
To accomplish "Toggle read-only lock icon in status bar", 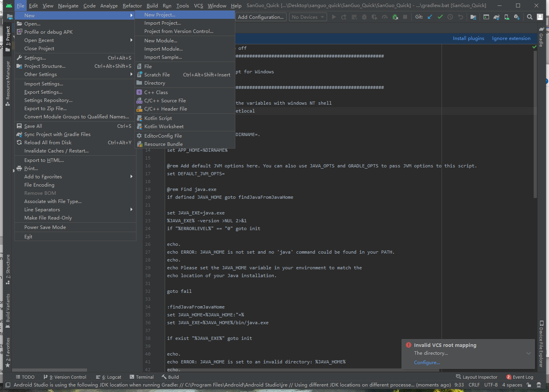I will pos(529,385).
